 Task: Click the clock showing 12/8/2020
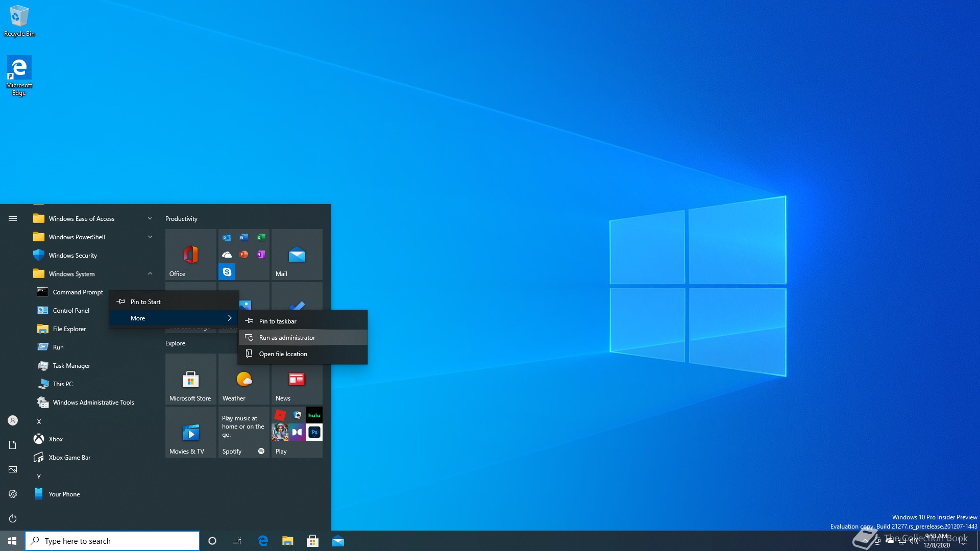tap(937, 541)
